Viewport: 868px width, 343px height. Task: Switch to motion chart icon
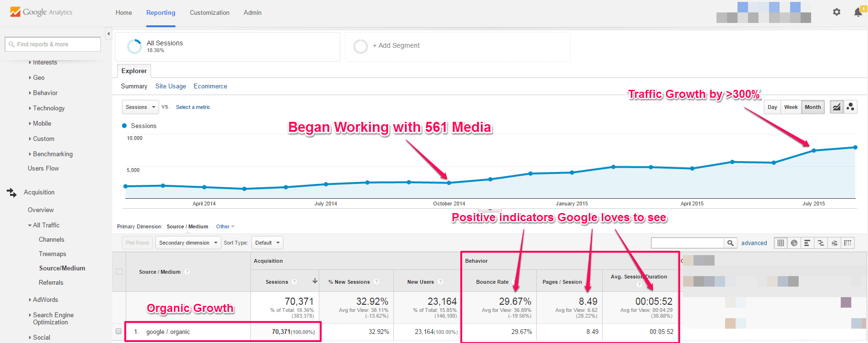point(850,107)
